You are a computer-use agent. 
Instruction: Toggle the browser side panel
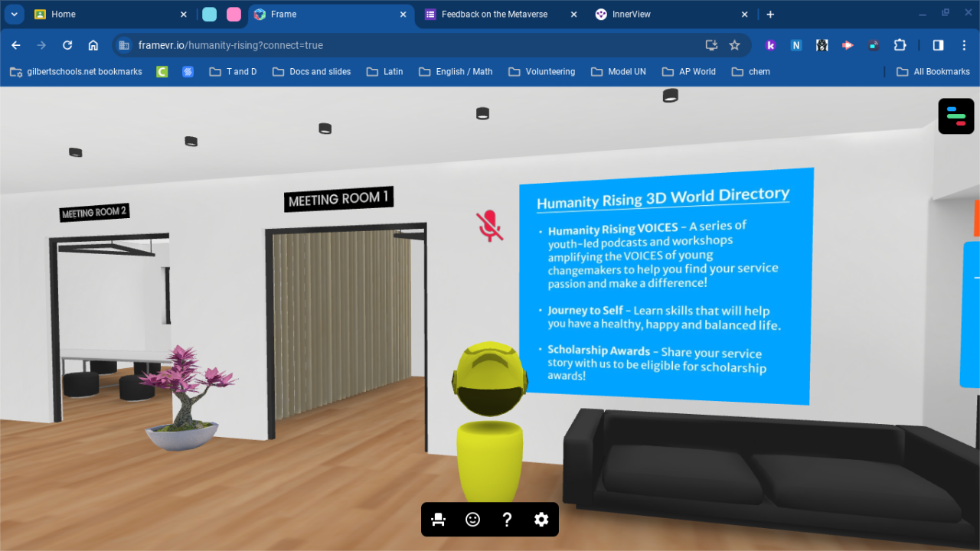(938, 45)
